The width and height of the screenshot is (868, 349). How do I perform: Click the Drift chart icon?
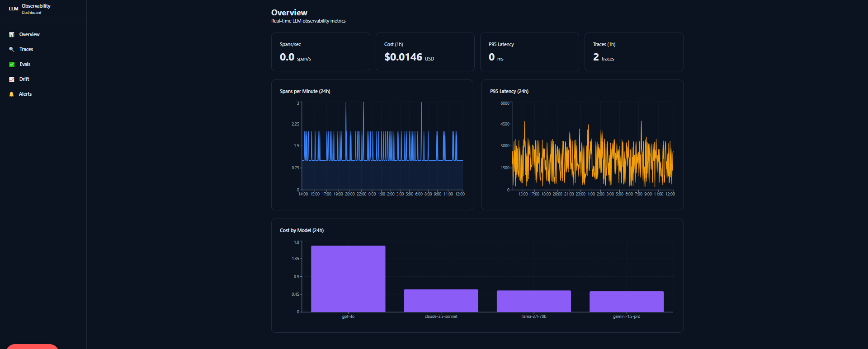tap(12, 79)
